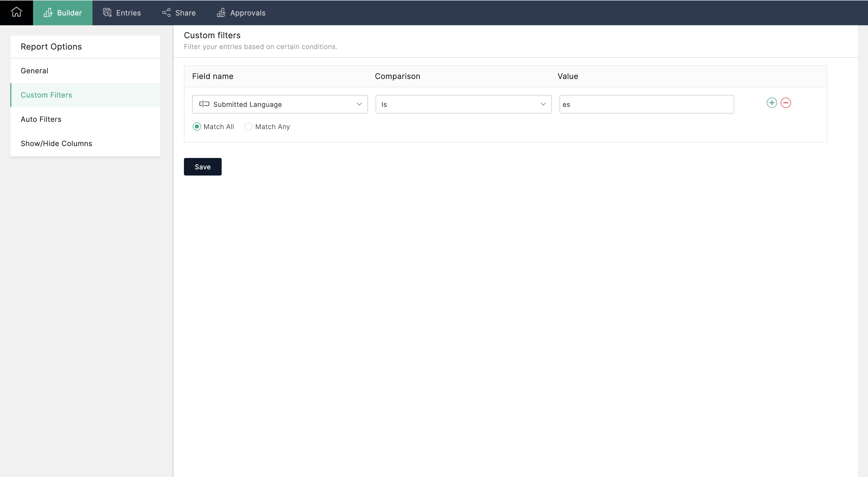Open Auto Filters option
Viewport: 868px width, 477px height.
coord(85,119)
